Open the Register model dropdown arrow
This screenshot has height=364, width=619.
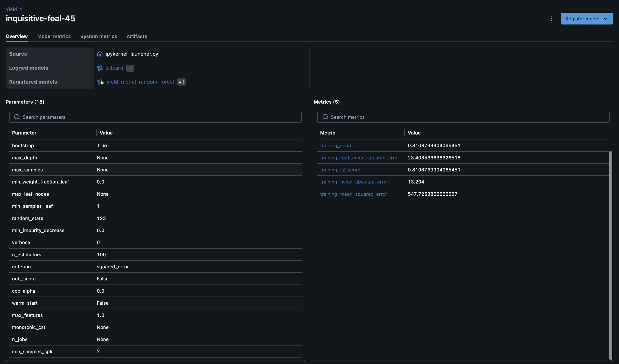(x=605, y=19)
